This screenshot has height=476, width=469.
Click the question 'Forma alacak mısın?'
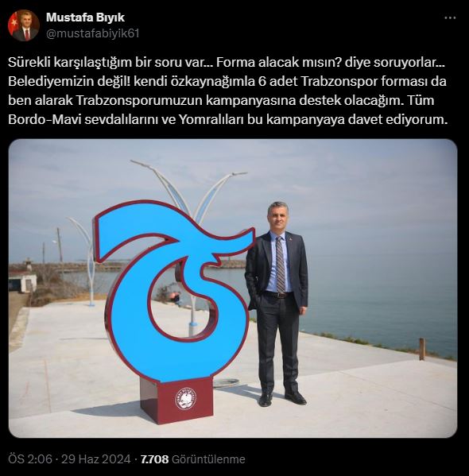[277, 62]
